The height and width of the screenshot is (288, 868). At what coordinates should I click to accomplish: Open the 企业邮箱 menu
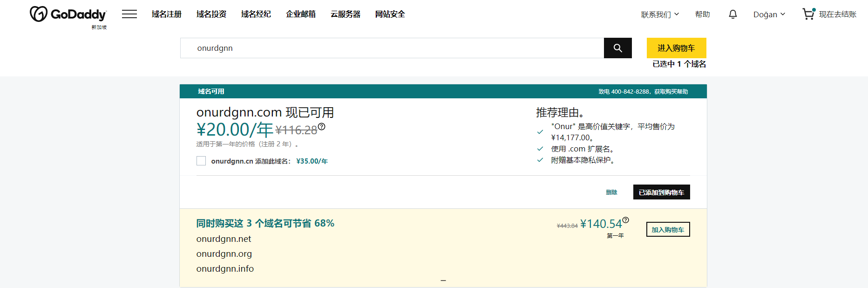pos(301,14)
